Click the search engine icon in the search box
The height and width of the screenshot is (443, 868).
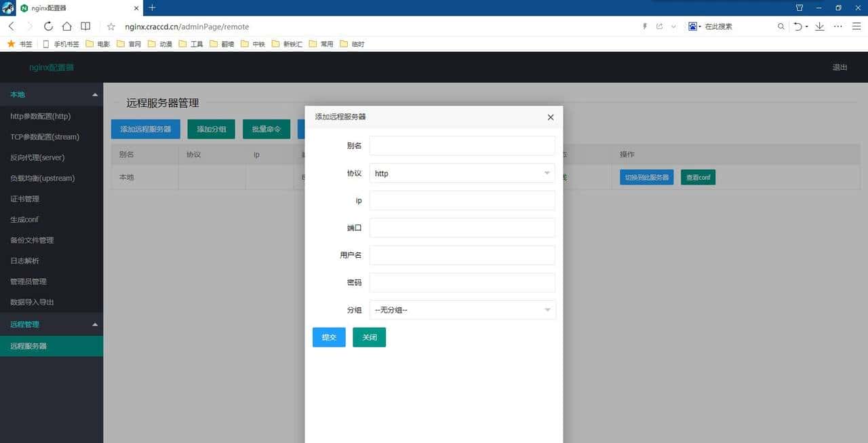pos(692,26)
